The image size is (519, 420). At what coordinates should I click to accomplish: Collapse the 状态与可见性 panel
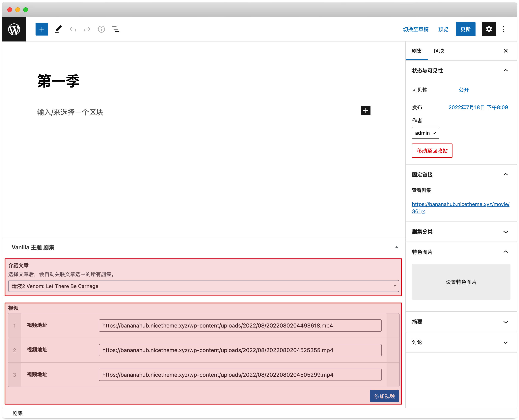pyautogui.click(x=461, y=71)
